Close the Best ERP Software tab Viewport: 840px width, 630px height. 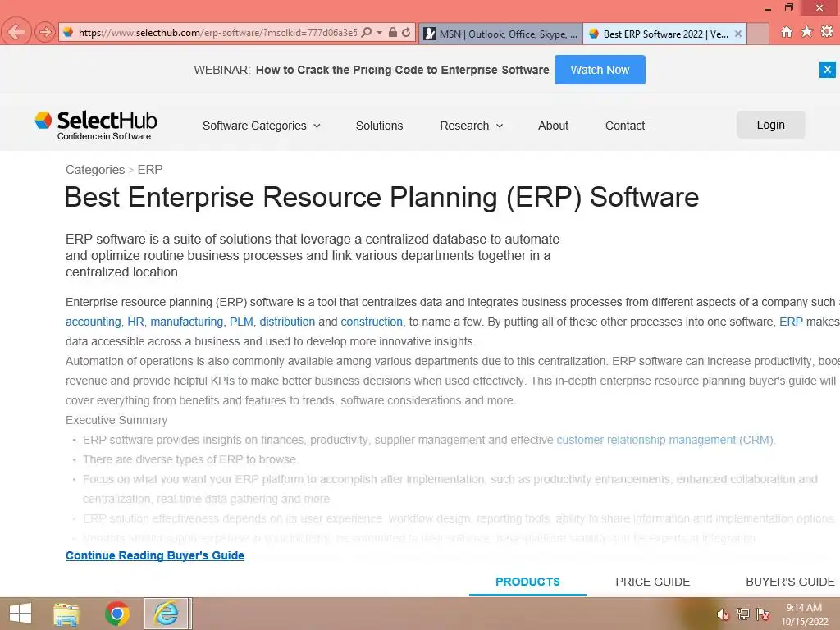(738, 34)
